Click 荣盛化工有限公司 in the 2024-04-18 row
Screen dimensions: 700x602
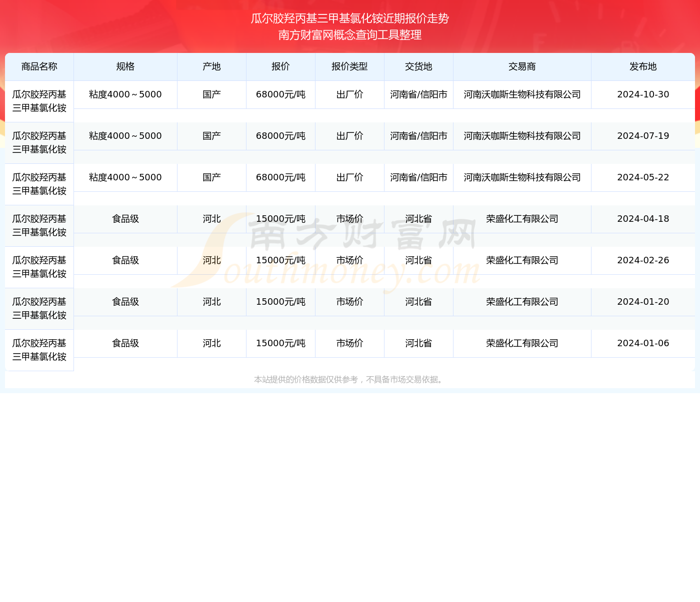522,219
